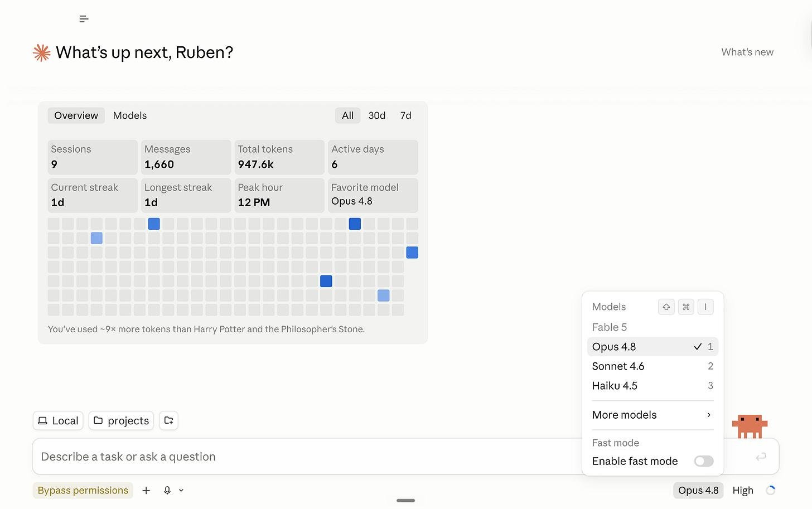Image resolution: width=812 pixels, height=509 pixels.
Task: Select the 30d time range tab
Action: pos(377,115)
